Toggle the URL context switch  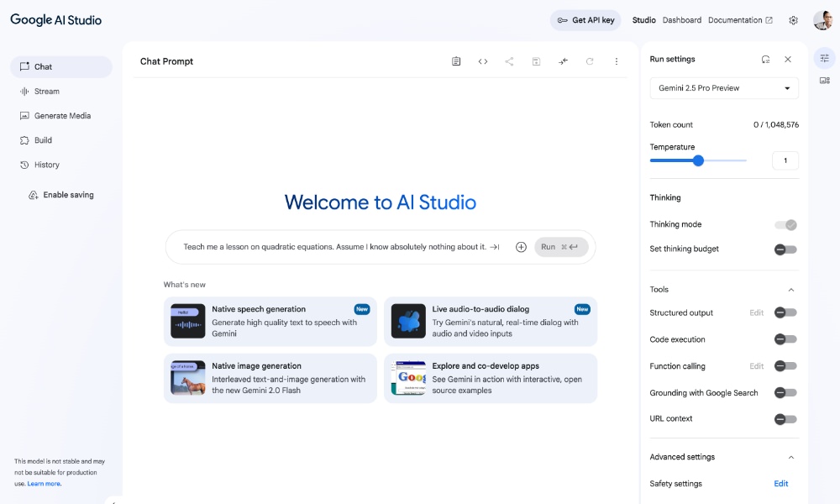coord(786,419)
